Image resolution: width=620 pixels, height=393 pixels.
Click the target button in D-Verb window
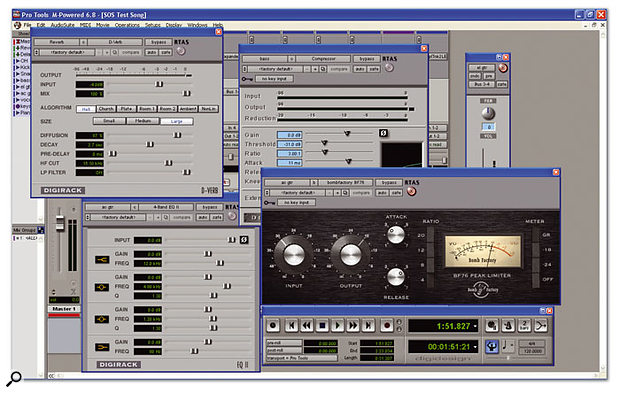pos(181,51)
